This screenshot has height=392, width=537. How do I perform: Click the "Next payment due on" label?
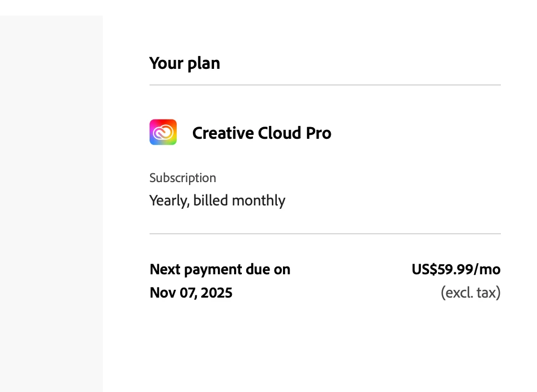pyautogui.click(x=220, y=270)
